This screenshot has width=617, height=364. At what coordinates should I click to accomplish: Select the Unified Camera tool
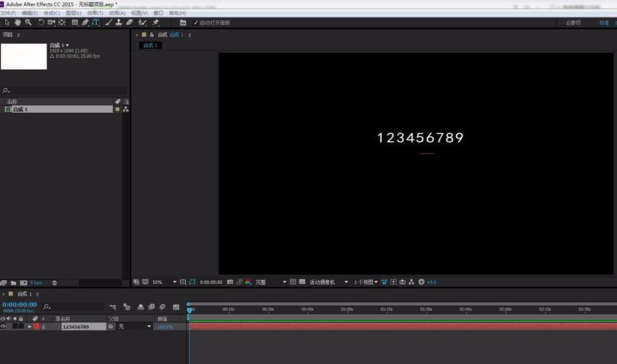tap(51, 23)
